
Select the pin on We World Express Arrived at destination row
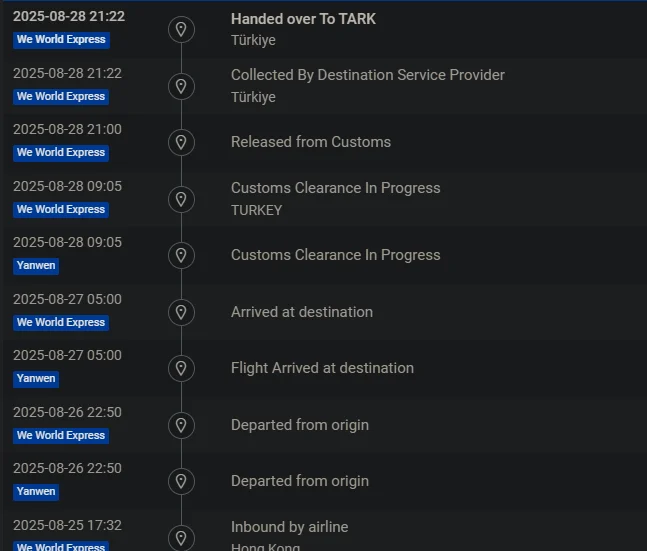pyautogui.click(x=181, y=312)
